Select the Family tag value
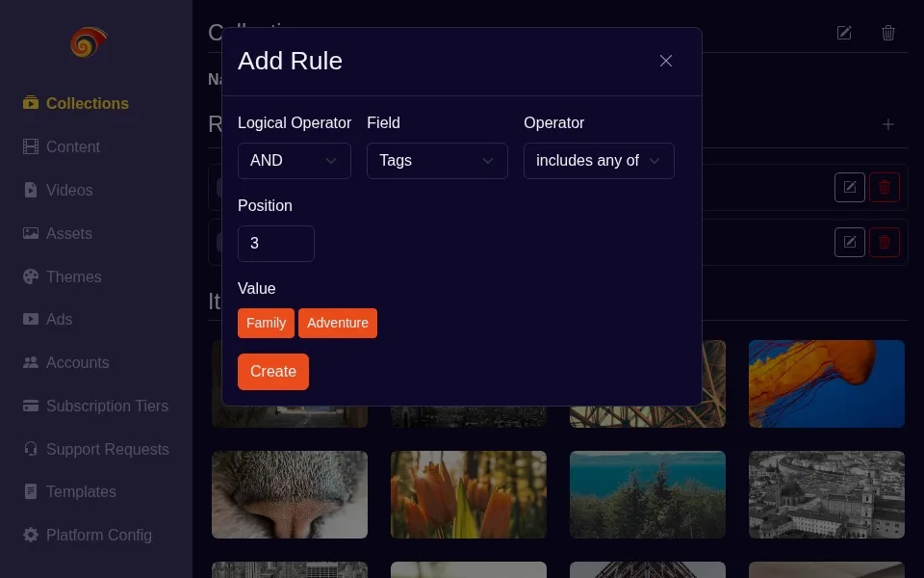This screenshot has height=578, width=924. coord(266,324)
